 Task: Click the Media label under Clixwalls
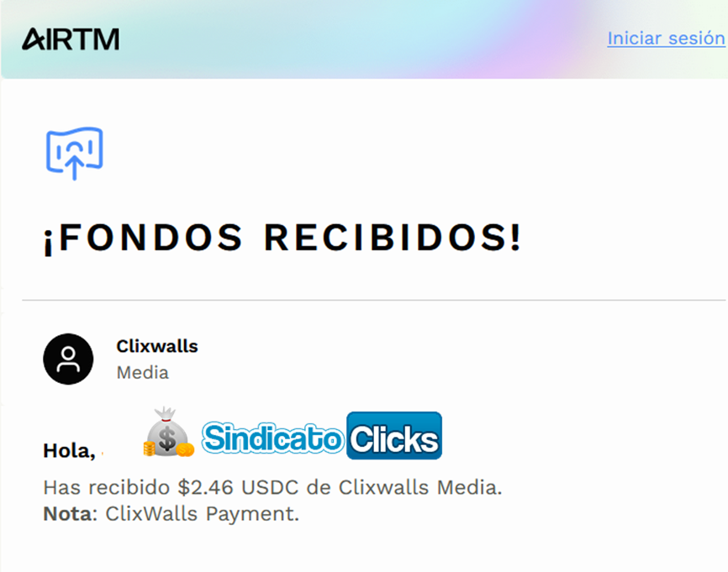(143, 373)
